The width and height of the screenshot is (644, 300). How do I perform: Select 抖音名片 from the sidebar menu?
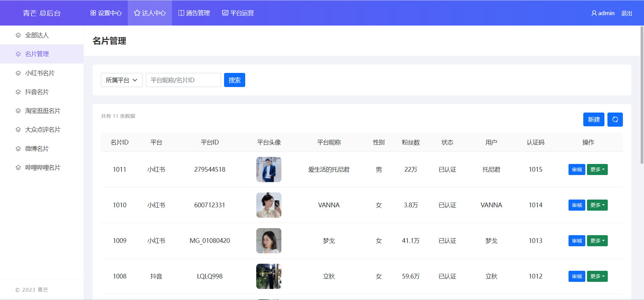tap(37, 92)
